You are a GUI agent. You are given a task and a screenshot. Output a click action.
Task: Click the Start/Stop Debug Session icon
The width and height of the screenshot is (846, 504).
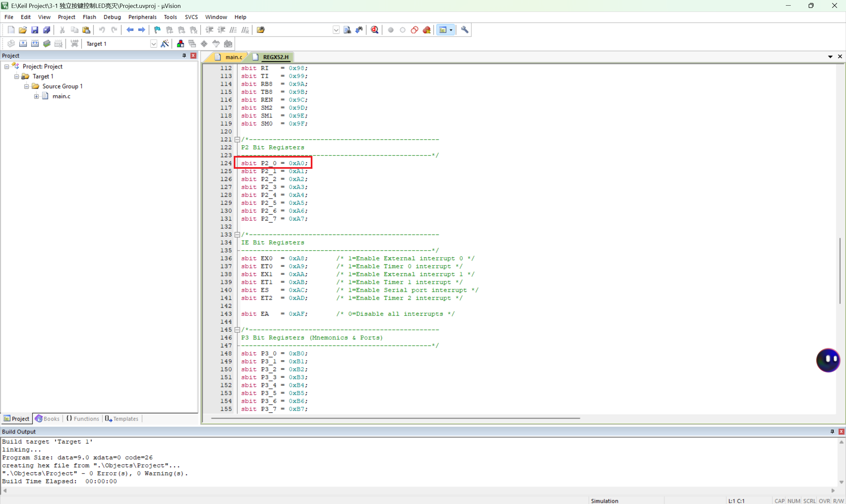[x=375, y=30]
